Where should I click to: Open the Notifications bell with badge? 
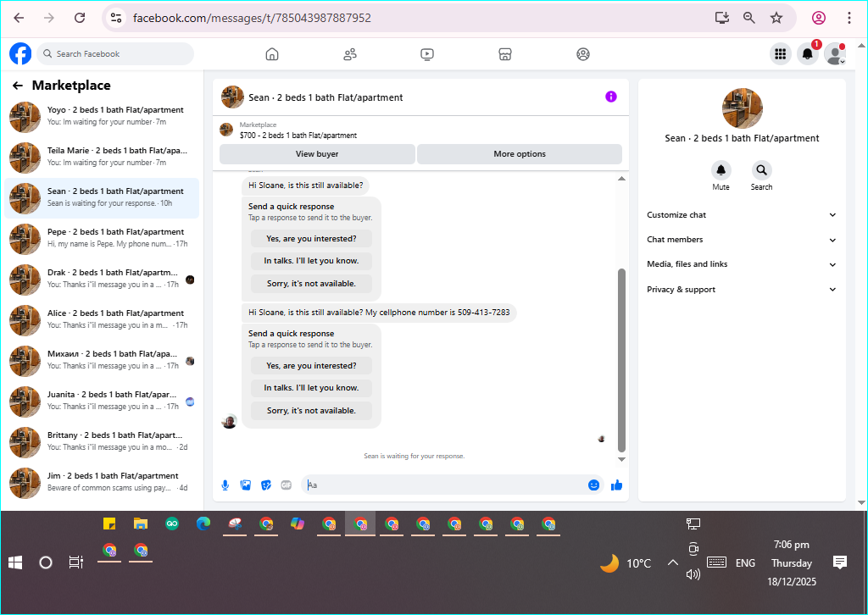tap(808, 53)
